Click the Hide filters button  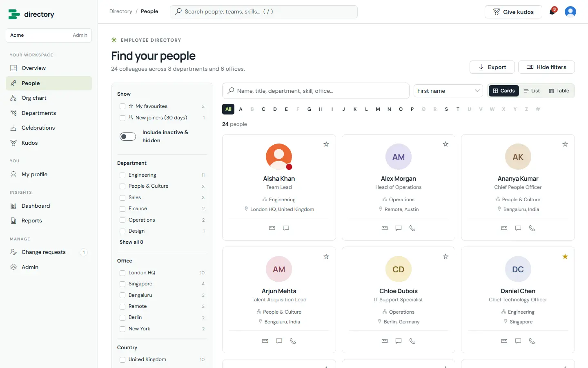click(546, 67)
